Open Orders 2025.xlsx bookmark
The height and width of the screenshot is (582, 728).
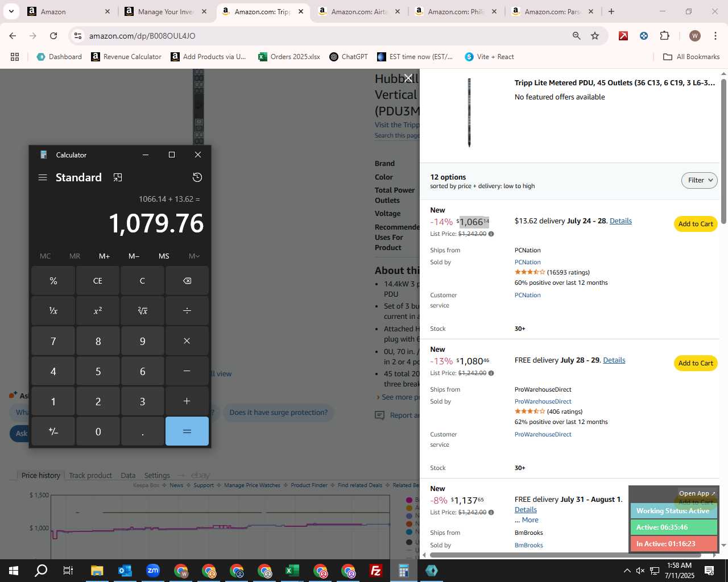pos(289,57)
